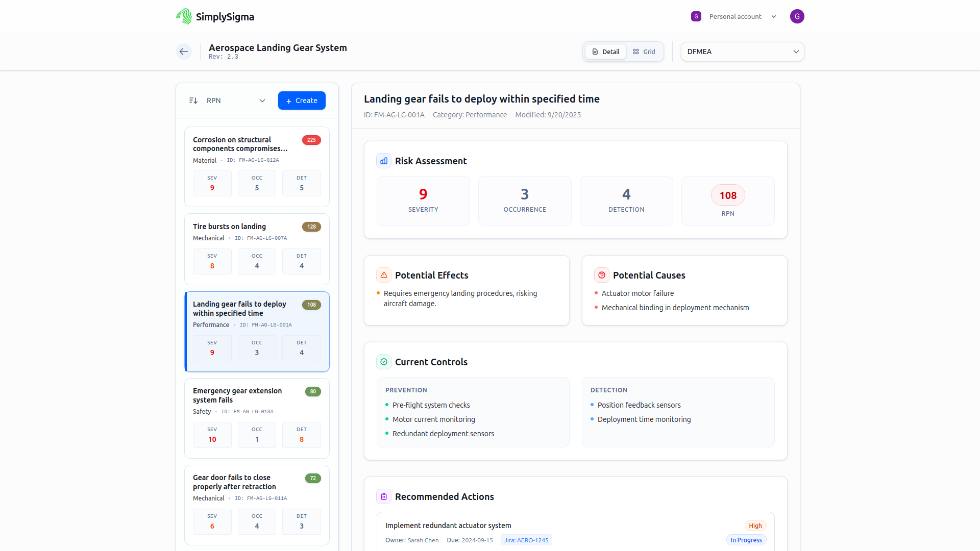Click the Create button
Screen dimensions: 980x551
(302, 101)
